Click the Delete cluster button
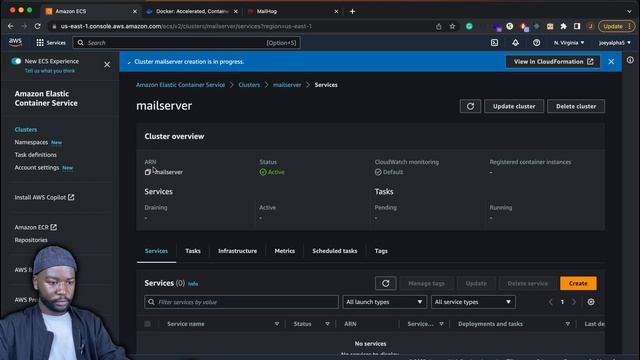 [576, 106]
